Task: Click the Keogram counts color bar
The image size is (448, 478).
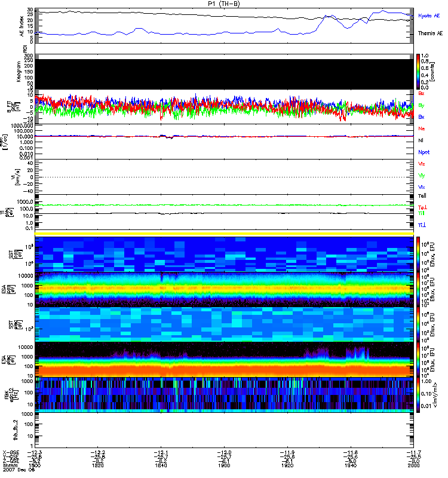Action: coord(418,72)
